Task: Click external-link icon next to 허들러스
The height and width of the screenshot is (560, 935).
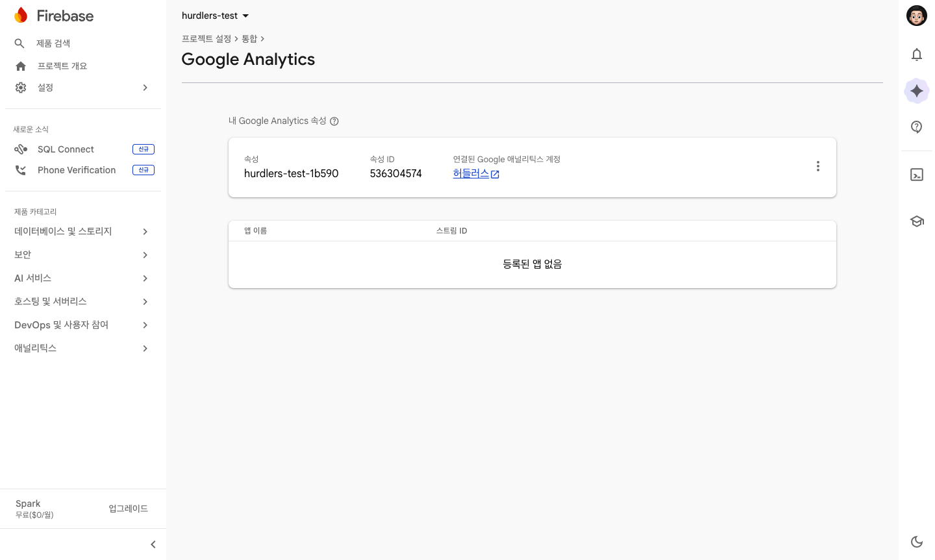Action: click(x=495, y=174)
